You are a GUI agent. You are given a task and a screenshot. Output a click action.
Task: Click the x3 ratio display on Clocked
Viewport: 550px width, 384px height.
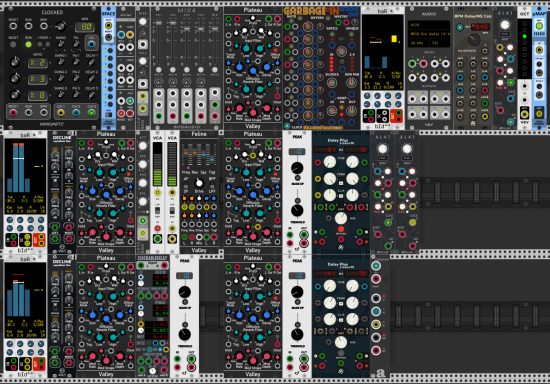pyautogui.click(x=38, y=79)
